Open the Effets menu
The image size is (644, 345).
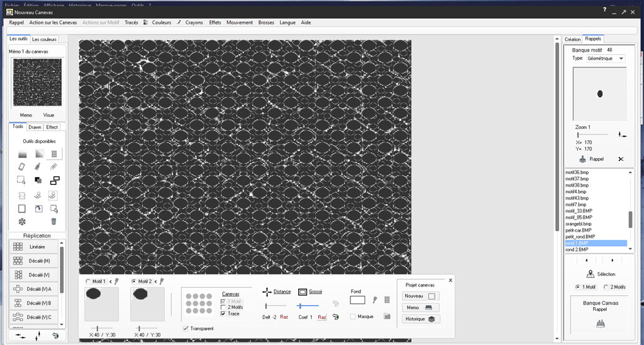coord(214,23)
